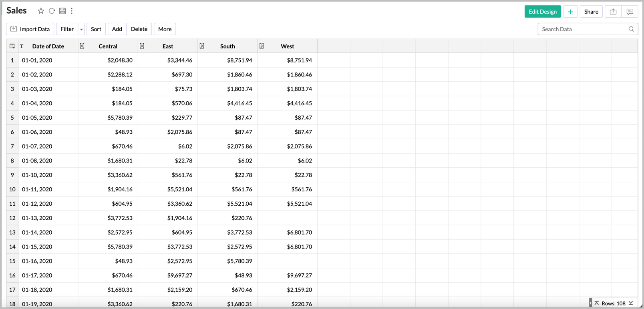Image resolution: width=644 pixels, height=309 pixels.
Task: Click the East cell $570.06
Action: tap(168, 103)
